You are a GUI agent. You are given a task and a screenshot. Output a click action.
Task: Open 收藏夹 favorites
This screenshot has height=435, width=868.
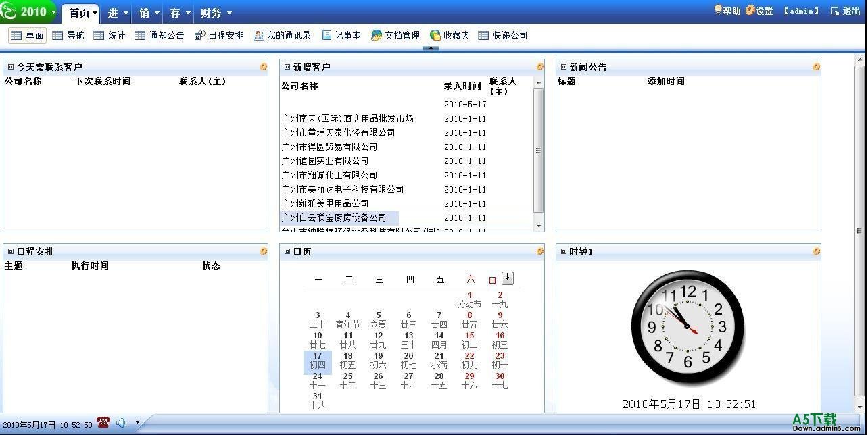pyautogui.click(x=450, y=36)
